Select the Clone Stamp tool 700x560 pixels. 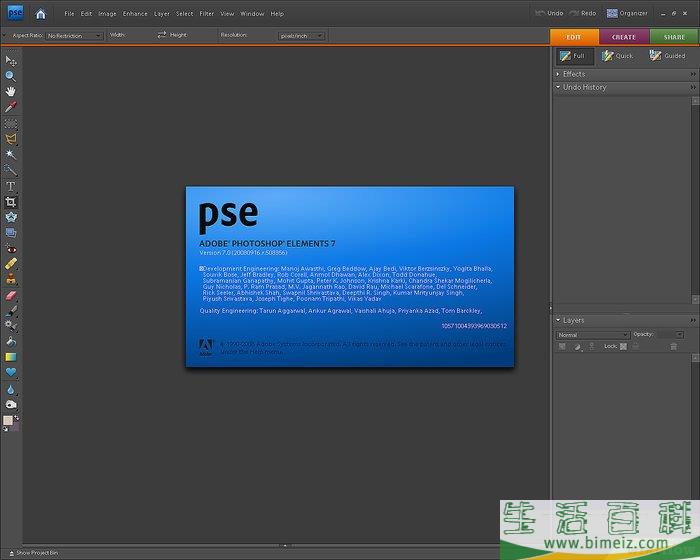11,280
